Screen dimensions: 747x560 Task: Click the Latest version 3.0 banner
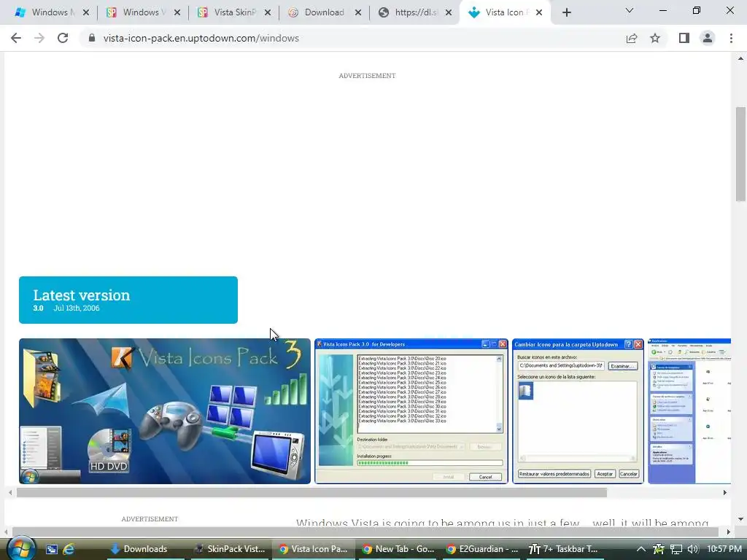point(128,300)
